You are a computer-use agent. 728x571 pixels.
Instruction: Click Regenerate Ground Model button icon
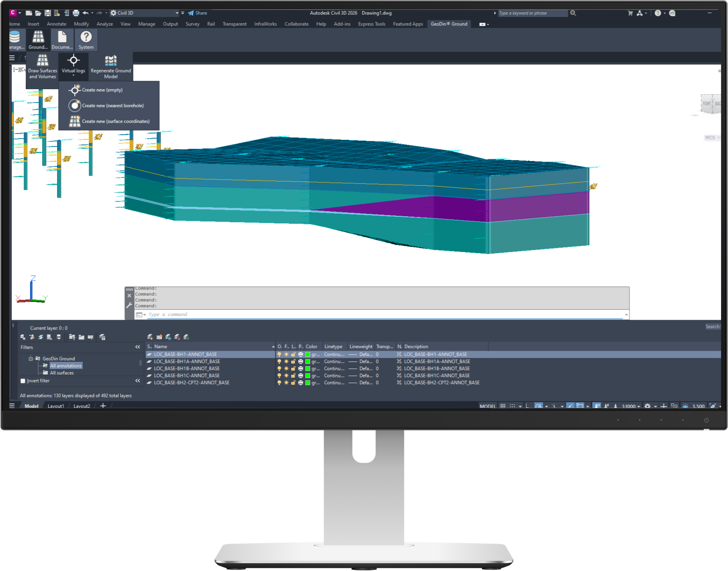pyautogui.click(x=111, y=61)
